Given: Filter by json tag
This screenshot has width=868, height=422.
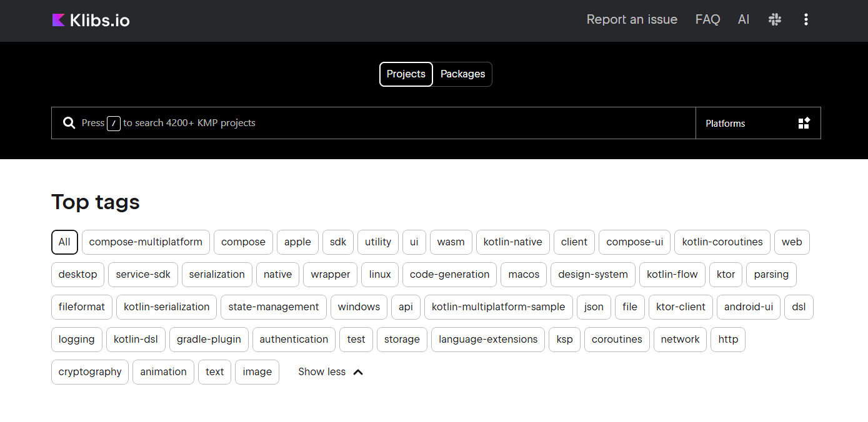Looking at the screenshot, I should point(594,307).
